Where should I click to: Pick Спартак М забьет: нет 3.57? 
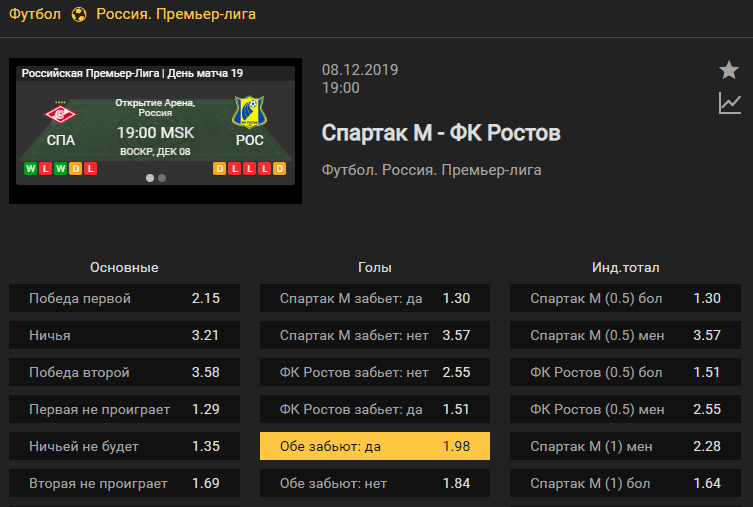375,335
